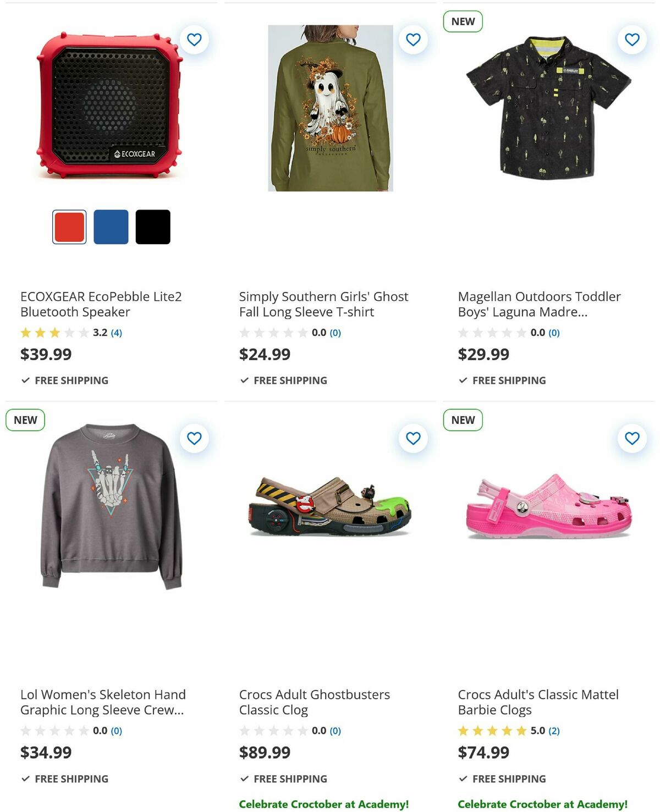Select the red color swatch for the speaker
This screenshot has height=812, width=660.
point(69,227)
